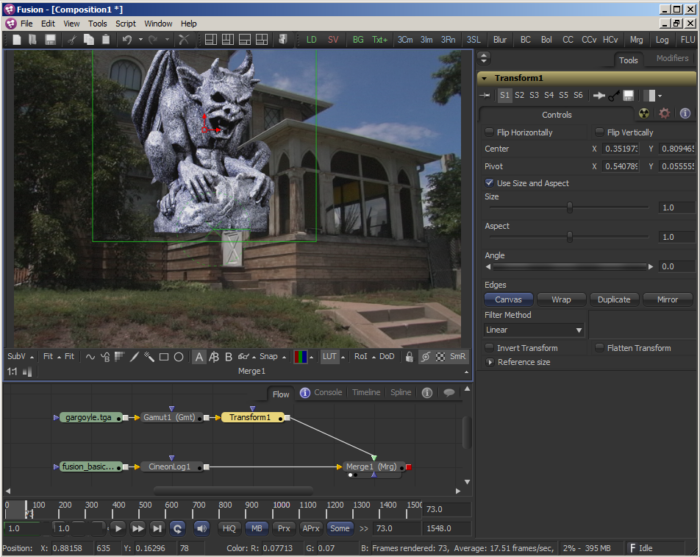This screenshot has width=700, height=557.
Task: Select the Canvas edges button
Action: click(x=508, y=299)
